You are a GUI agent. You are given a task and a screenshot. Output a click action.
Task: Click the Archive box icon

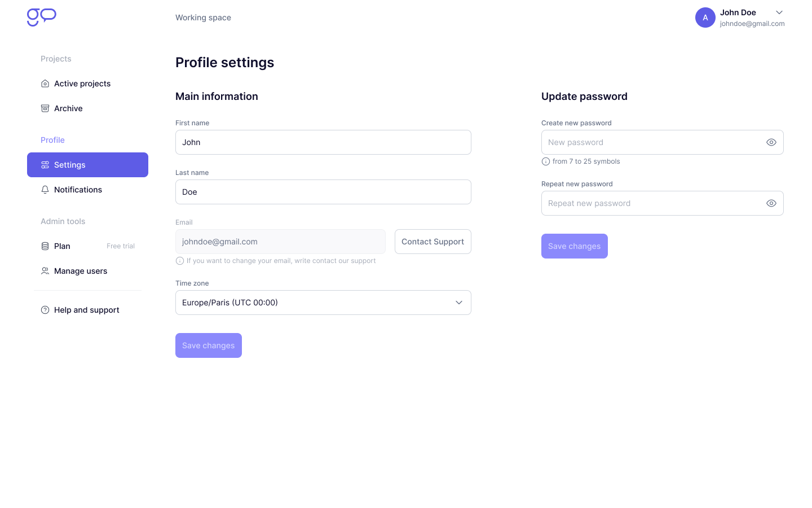coord(45,108)
